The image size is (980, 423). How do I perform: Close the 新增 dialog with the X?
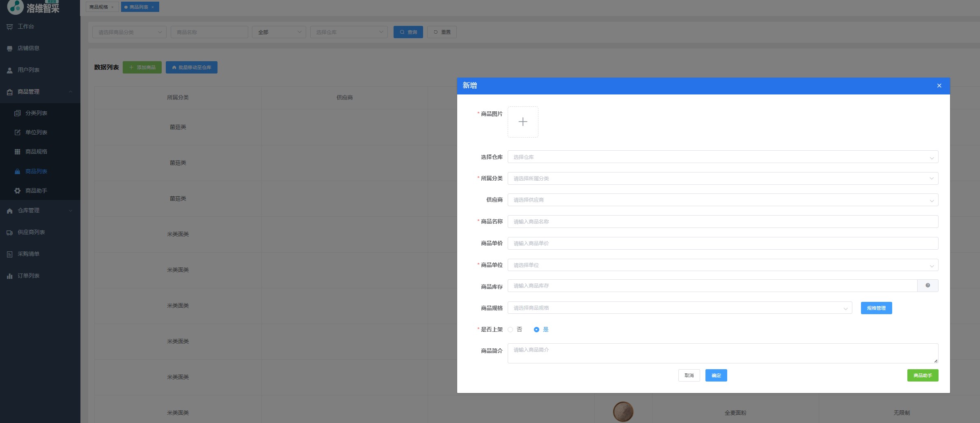point(939,86)
